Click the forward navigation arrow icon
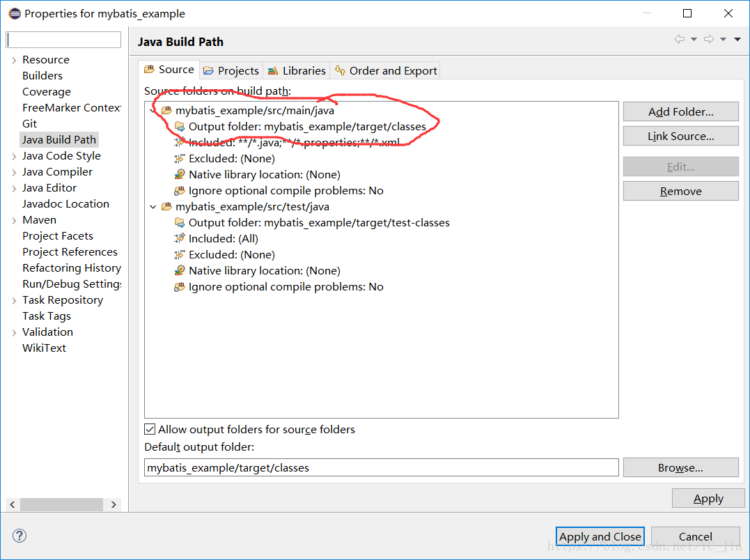 pyautogui.click(x=709, y=40)
